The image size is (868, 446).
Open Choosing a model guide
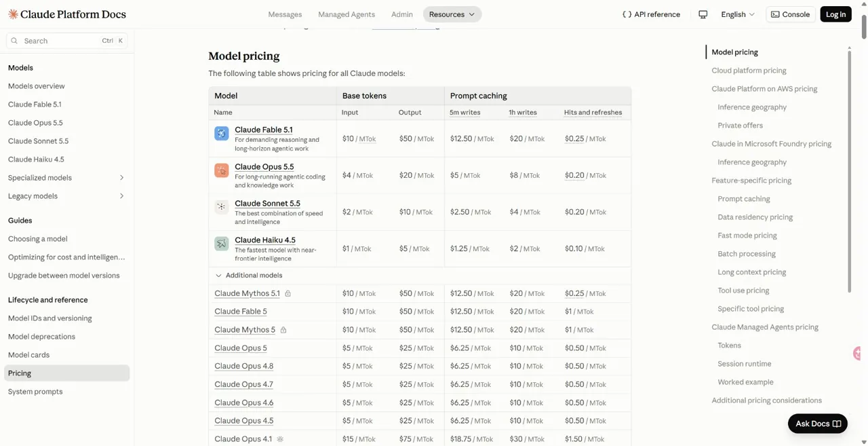coord(38,239)
